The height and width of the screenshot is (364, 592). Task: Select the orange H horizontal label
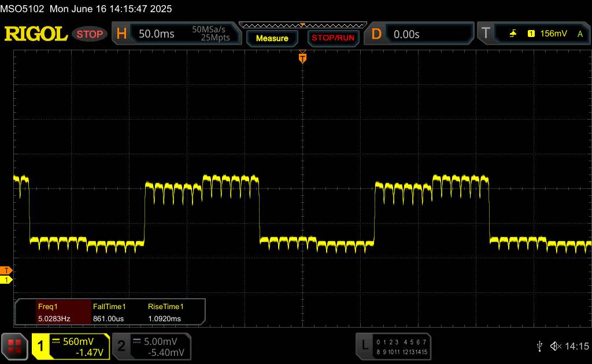click(x=121, y=34)
